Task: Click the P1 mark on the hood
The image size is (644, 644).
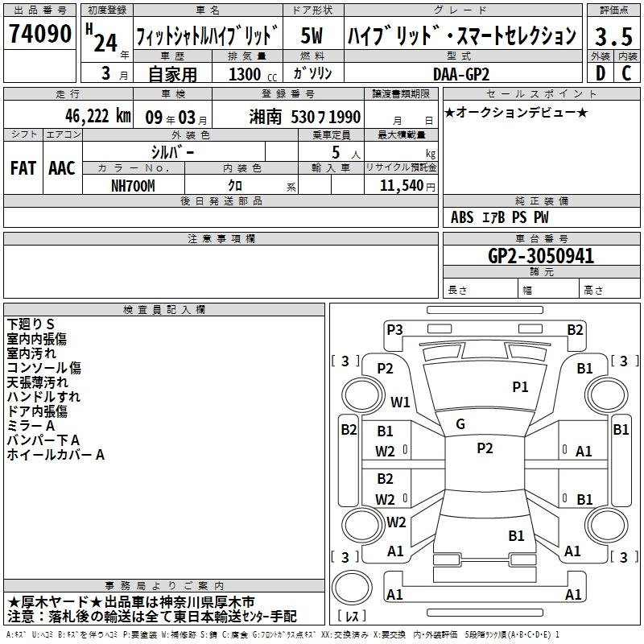Action: [520, 387]
